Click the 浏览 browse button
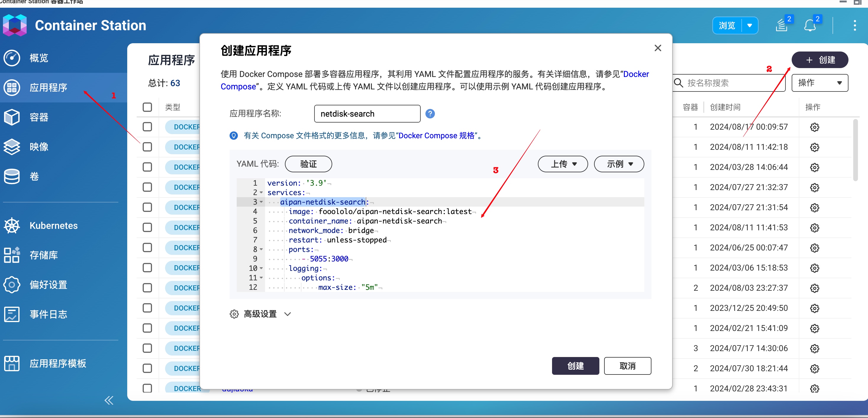This screenshot has width=868, height=418. click(727, 26)
